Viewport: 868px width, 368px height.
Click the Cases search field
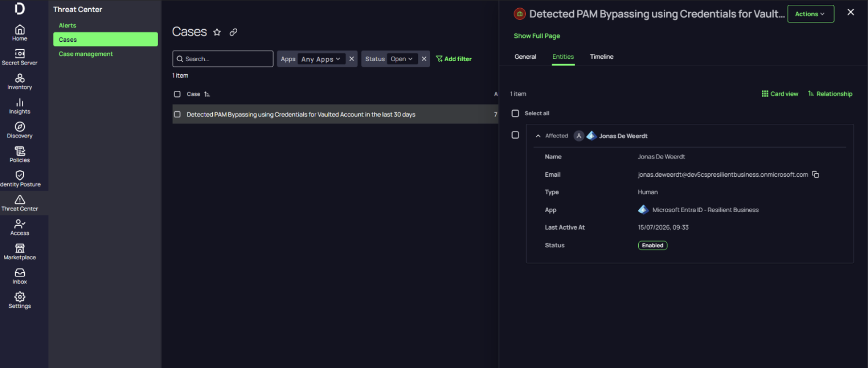(223, 59)
